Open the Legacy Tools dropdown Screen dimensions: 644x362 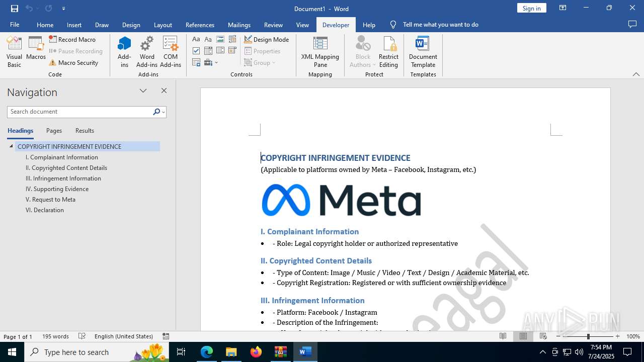pyautogui.click(x=211, y=63)
